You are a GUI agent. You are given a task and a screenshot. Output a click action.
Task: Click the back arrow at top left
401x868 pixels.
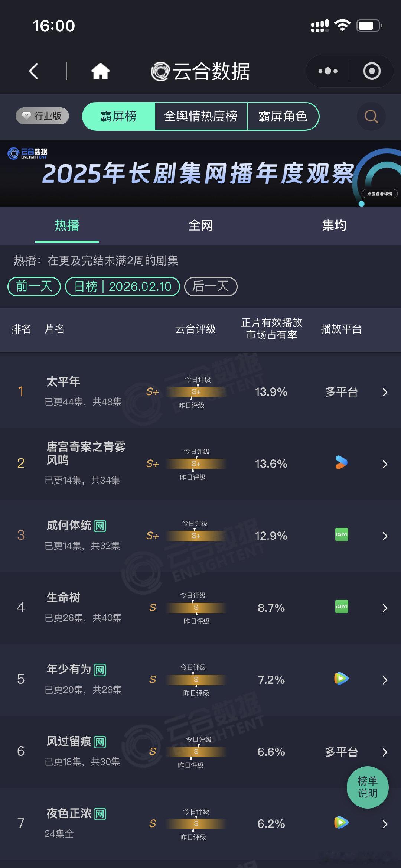point(34,71)
